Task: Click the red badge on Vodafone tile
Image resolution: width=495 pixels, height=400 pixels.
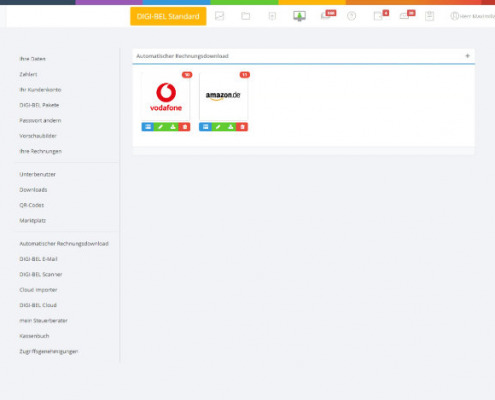Action: click(187, 75)
